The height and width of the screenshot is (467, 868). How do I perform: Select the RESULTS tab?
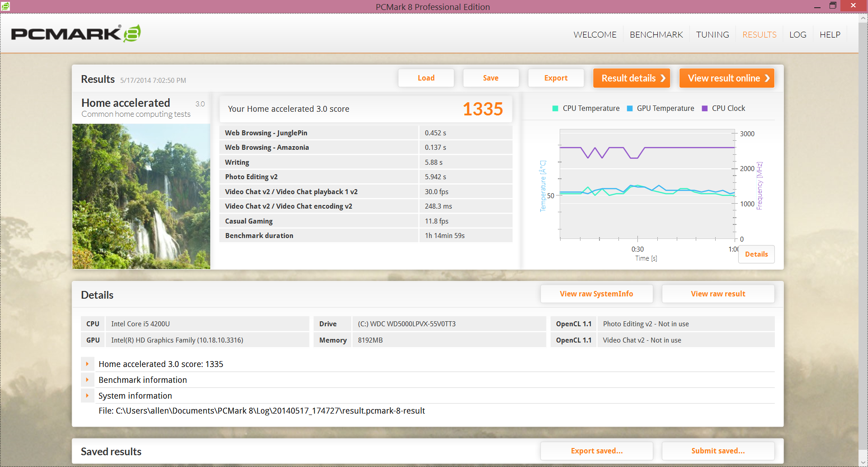(x=759, y=35)
